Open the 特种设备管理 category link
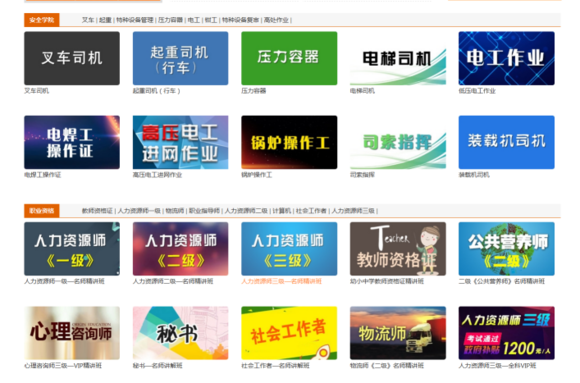Screen dimensions: 580x383 point(135,20)
